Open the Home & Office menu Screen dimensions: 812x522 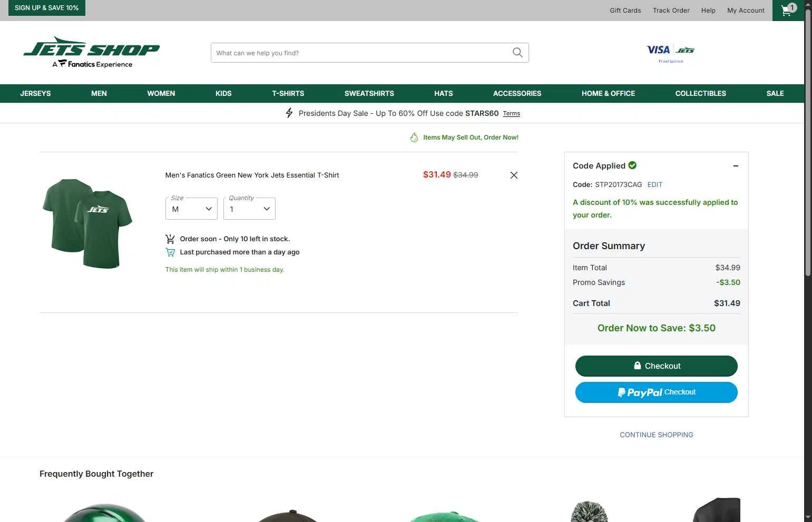tap(608, 93)
